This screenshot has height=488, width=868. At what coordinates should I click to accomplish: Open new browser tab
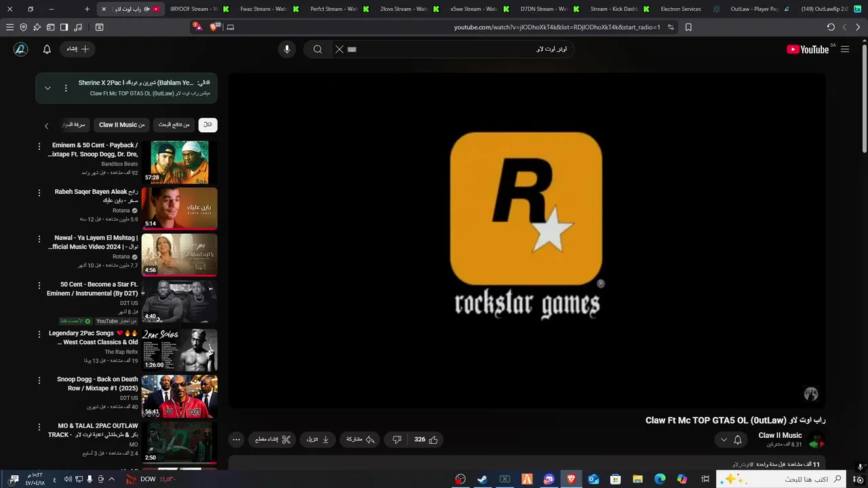tap(87, 9)
